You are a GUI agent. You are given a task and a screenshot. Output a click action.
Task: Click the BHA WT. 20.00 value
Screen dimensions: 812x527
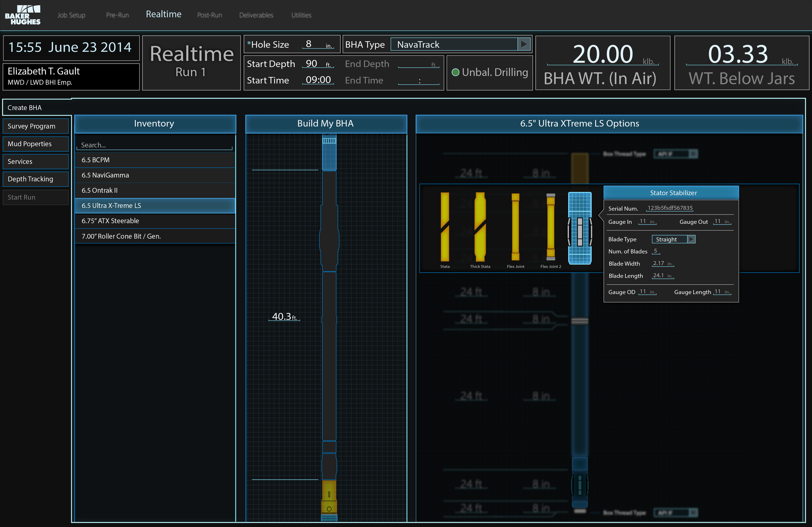click(x=603, y=54)
